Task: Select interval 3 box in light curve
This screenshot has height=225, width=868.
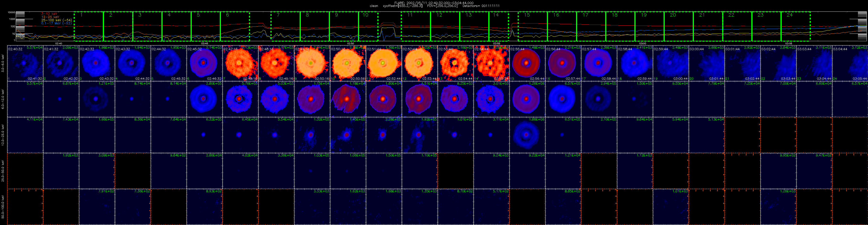Action: (x=147, y=26)
